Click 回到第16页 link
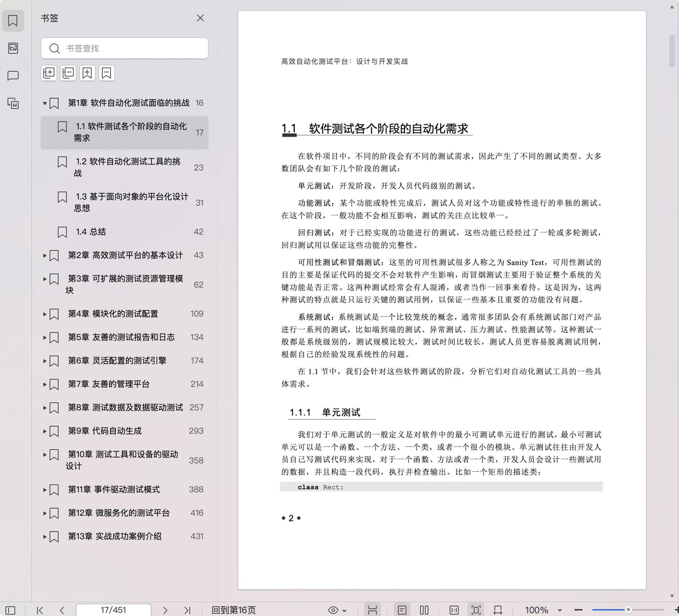 234,610
